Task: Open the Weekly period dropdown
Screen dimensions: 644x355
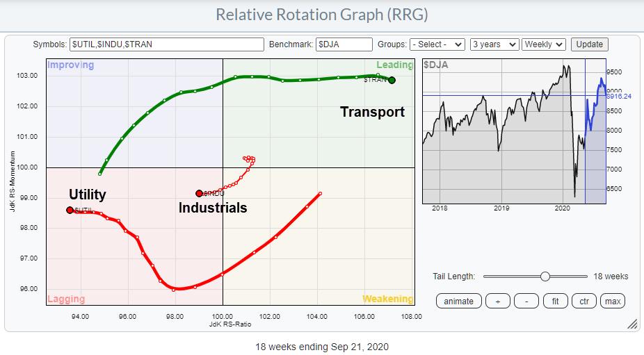Action: click(542, 44)
